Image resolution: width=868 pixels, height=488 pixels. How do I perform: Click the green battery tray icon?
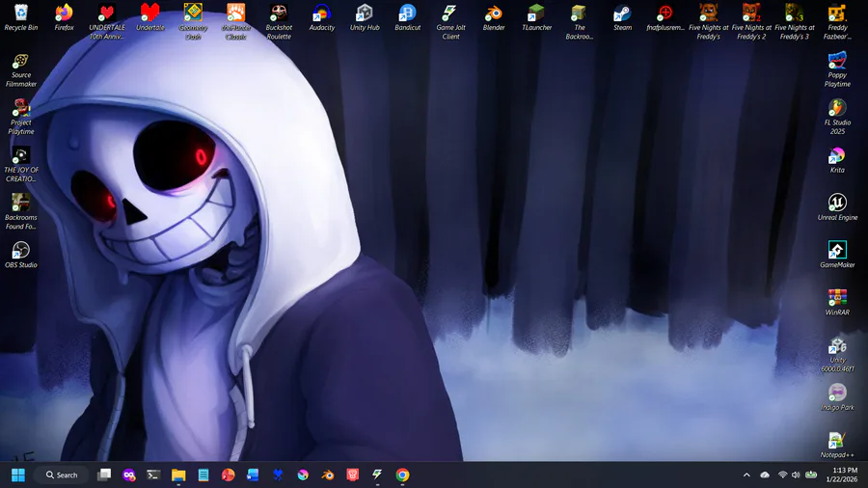point(811,474)
